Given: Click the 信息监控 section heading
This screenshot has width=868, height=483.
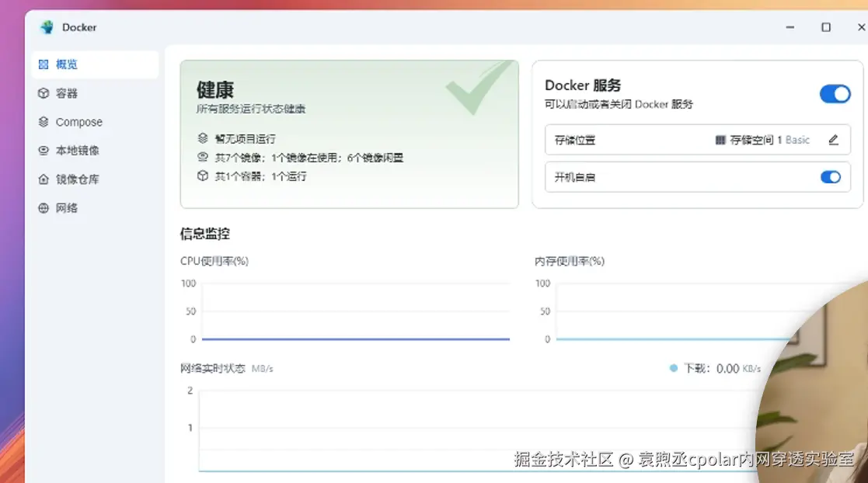Looking at the screenshot, I should pyautogui.click(x=205, y=234).
